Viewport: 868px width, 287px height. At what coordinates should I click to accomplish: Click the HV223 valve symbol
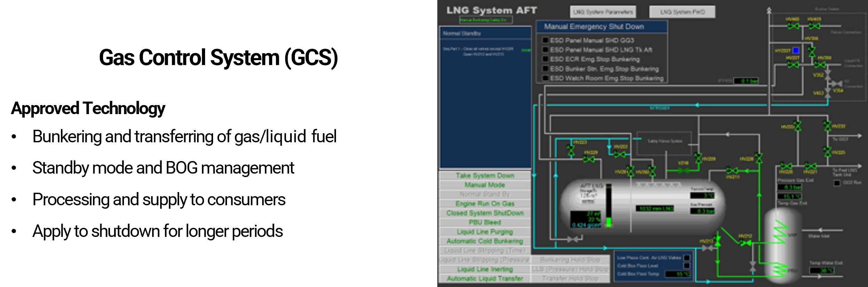(571, 150)
